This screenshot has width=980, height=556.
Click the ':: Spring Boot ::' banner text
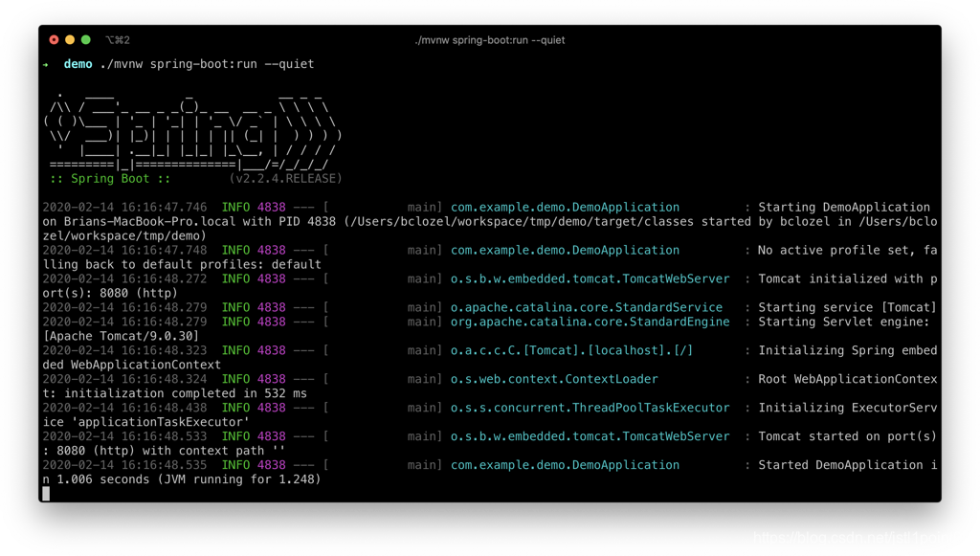(x=110, y=179)
